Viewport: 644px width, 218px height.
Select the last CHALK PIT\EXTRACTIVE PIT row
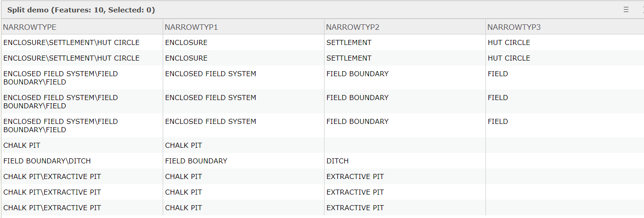[322, 207]
